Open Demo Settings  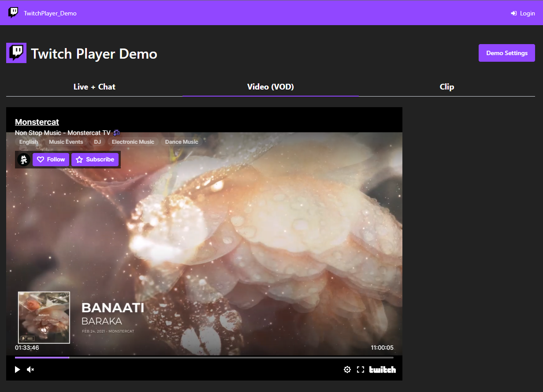tap(507, 53)
